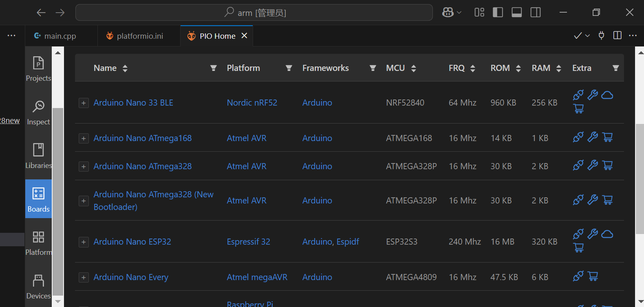Image resolution: width=644 pixels, height=307 pixels.
Task: Open the Nordic nRF52 platform link
Action: coord(252,103)
